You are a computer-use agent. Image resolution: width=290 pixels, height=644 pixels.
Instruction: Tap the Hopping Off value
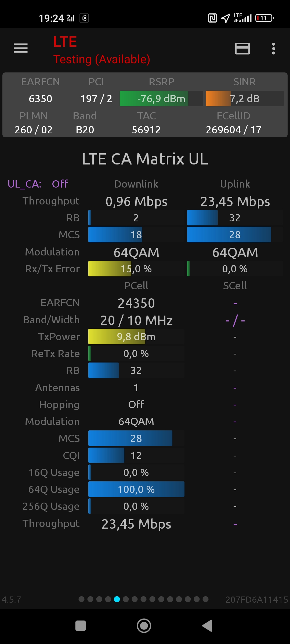(x=136, y=405)
